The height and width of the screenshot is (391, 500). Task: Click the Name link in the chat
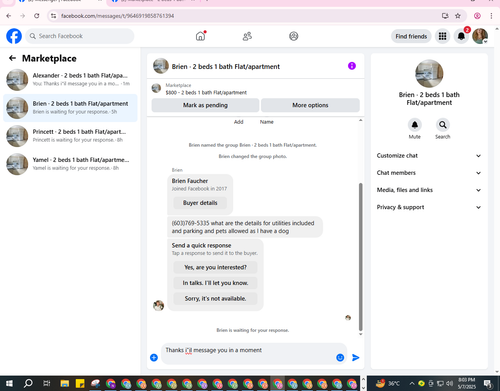click(x=267, y=122)
